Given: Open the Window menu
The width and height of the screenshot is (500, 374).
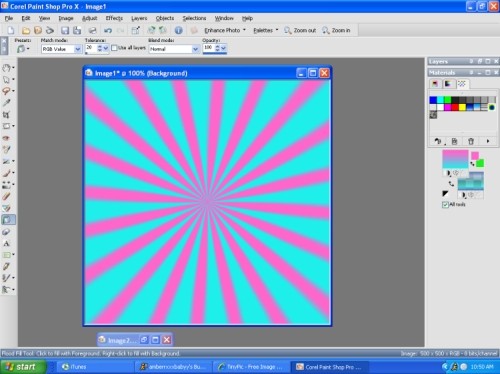Looking at the screenshot, I should (x=224, y=18).
